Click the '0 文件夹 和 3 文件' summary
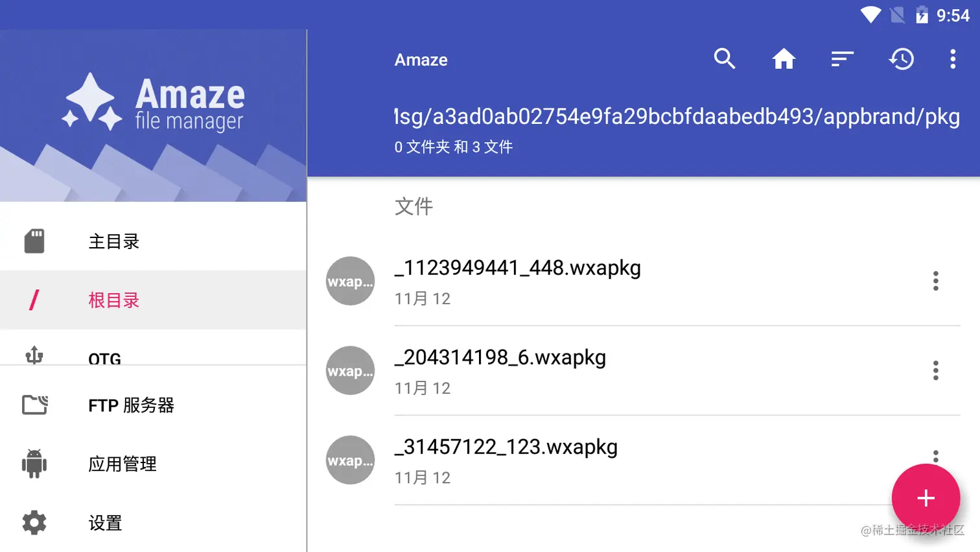This screenshot has height=552, width=980. pos(453,147)
